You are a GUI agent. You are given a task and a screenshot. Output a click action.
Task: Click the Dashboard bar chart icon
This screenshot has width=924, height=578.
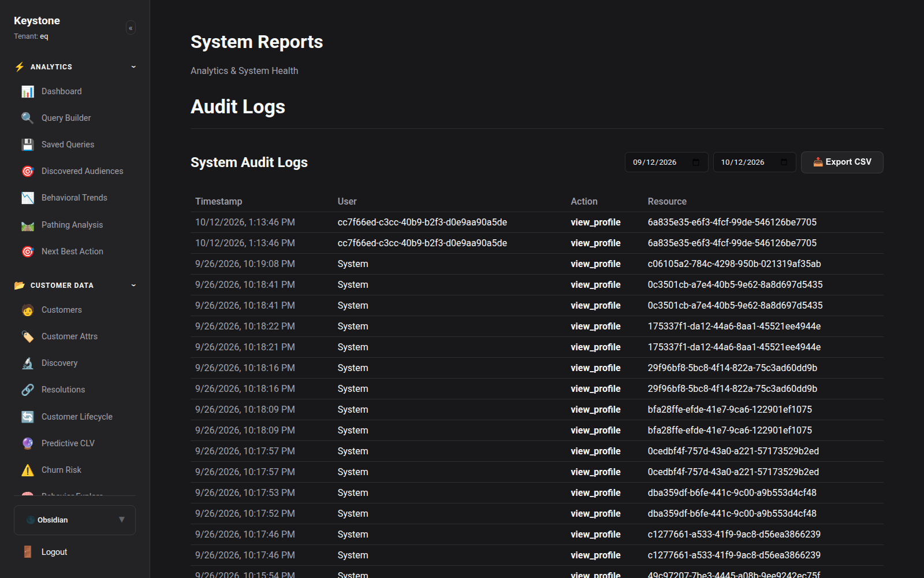click(28, 91)
